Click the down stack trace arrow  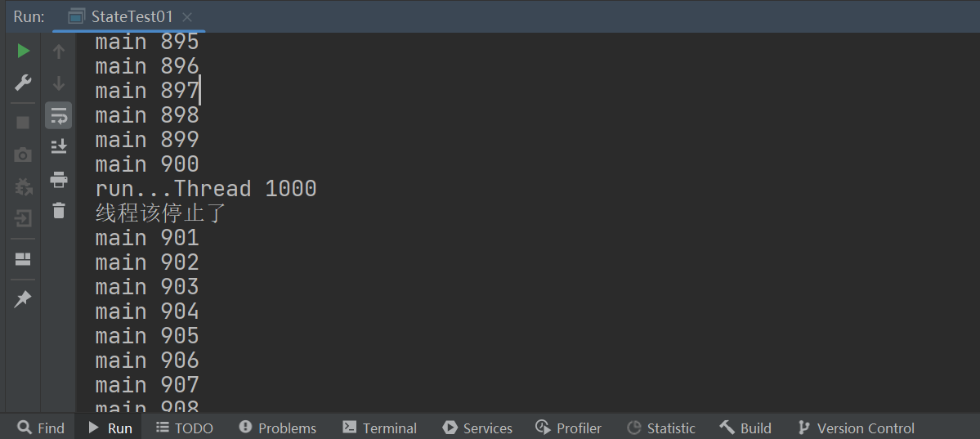click(x=58, y=83)
